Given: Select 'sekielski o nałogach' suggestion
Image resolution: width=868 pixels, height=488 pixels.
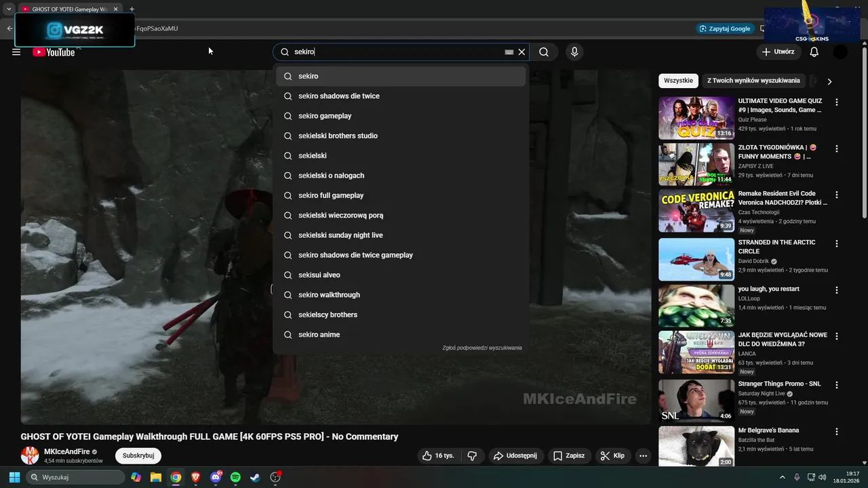Looking at the screenshot, I should [401, 176].
